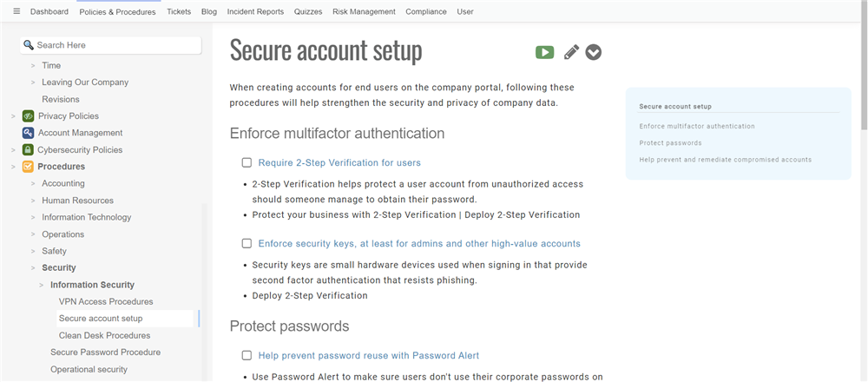Click into the Search Here field
The image size is (868, 382).
[117, 45]
